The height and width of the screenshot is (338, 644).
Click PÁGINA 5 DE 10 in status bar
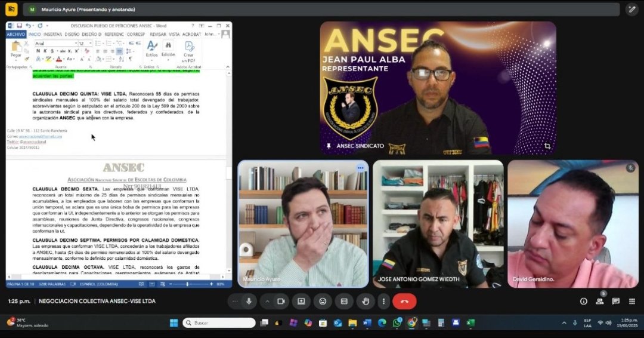click(20, 284)
